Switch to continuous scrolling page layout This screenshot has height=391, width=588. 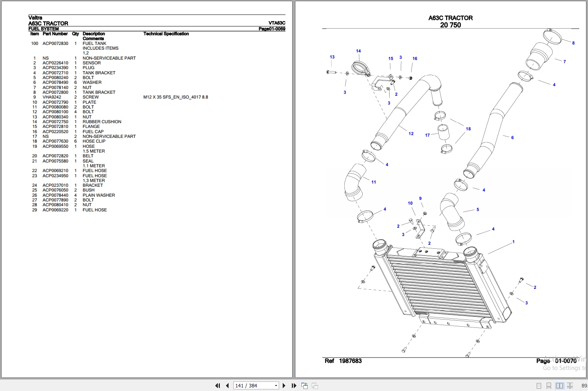point(549,385)
